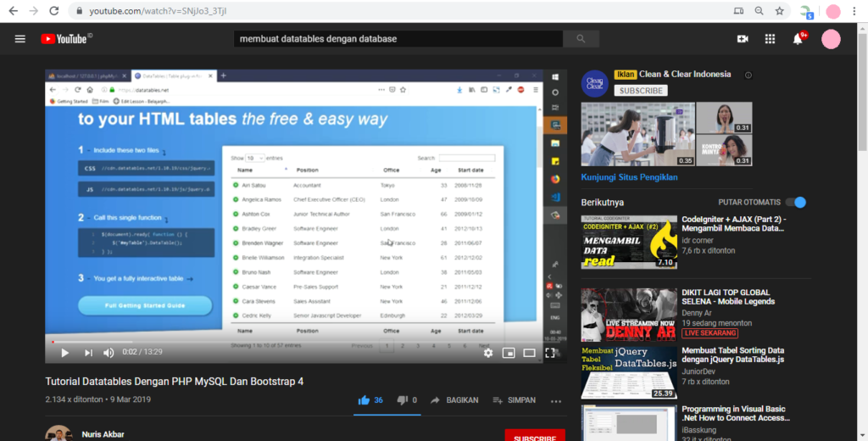This screenshot has height=441, width=868.
Task: Click the YouTube search magnifier button
Action: (581, 39)
